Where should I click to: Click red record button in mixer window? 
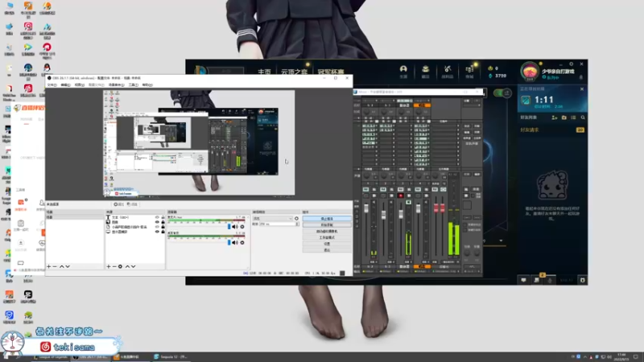point(400,195)
